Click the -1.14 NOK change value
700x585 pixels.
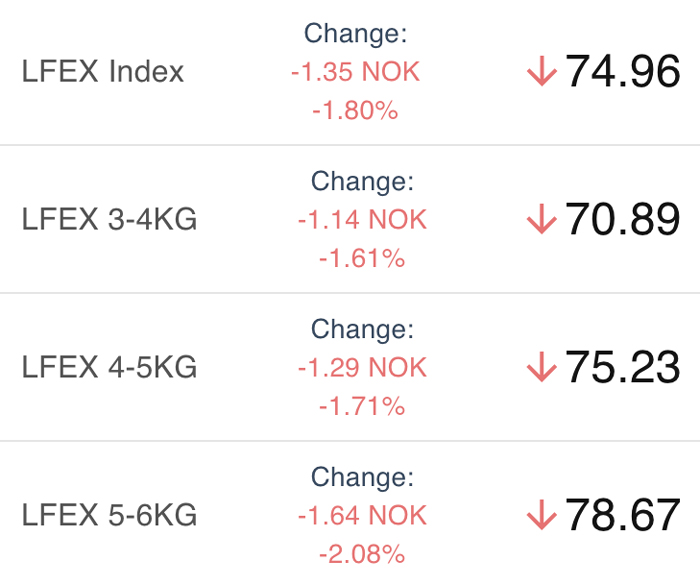pyautogui.click(x=362, y=219)
